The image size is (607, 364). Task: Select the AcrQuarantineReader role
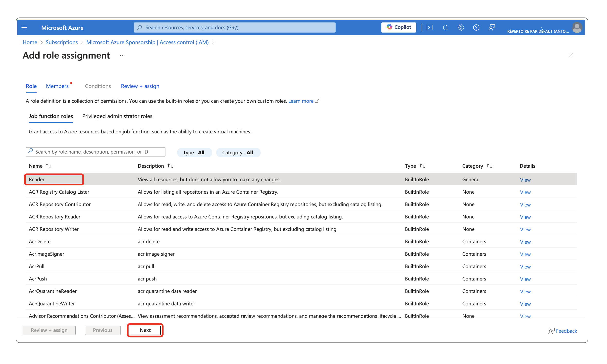[301, 291]
